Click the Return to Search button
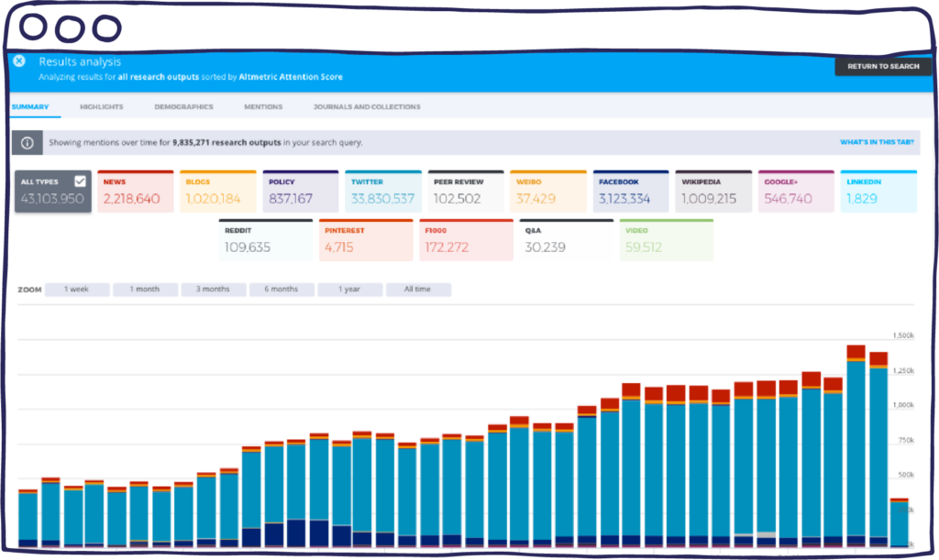Image resolution: width=939 pixels, height=560 pixels. (x=883, y=66)
